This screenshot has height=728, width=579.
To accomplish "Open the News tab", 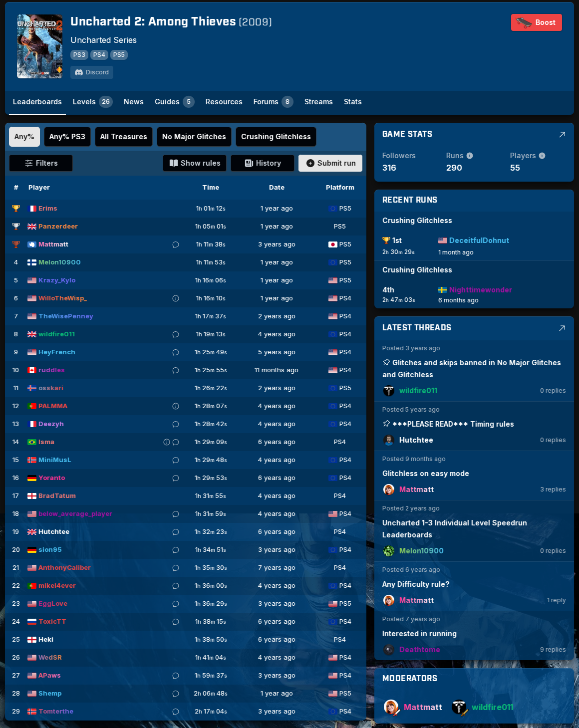I will (134, 102).
